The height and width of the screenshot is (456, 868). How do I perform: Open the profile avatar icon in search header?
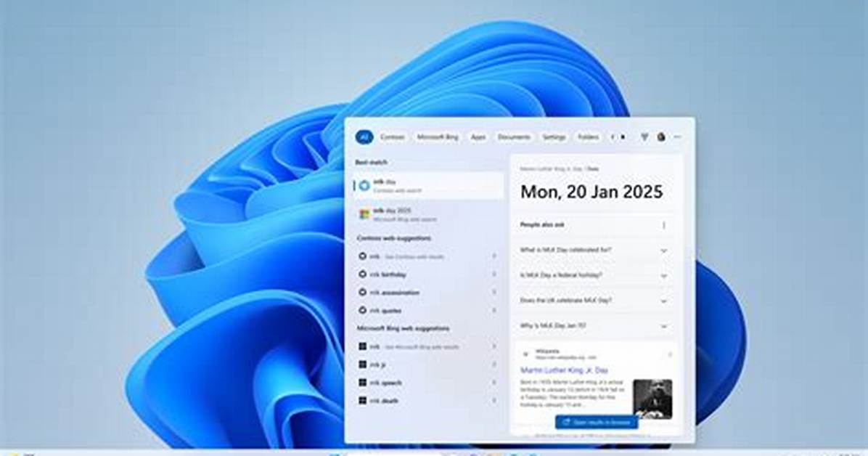point(661,137)
